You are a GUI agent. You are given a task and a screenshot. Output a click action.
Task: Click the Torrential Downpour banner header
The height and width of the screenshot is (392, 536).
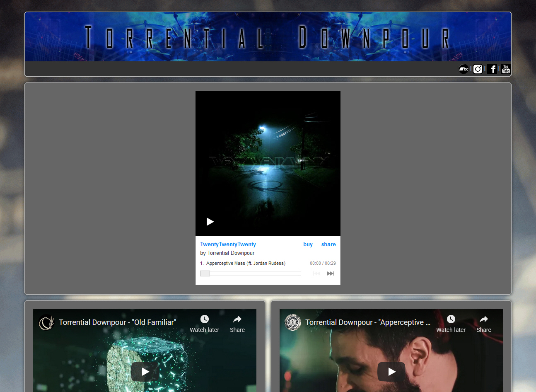coord(268,37)
